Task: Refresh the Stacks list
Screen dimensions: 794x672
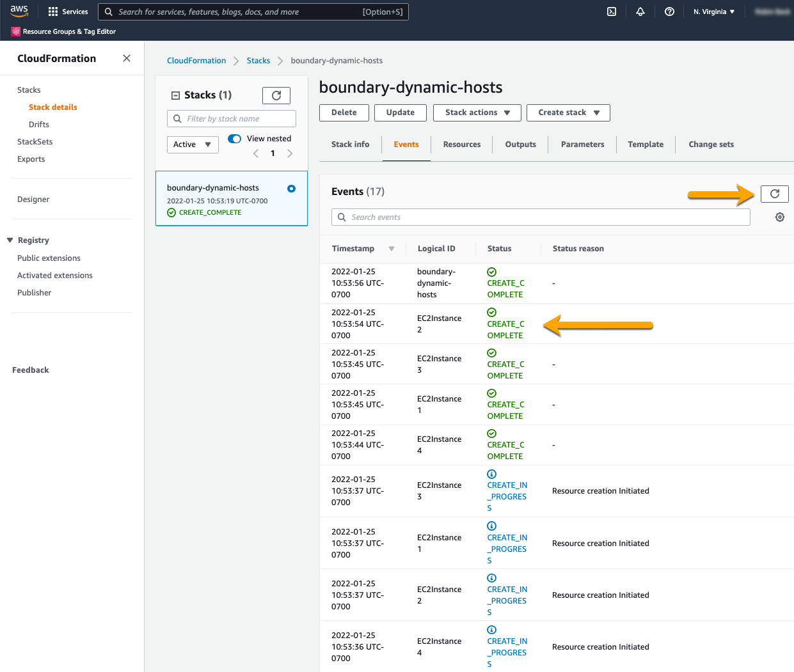Action: point(276,95)
